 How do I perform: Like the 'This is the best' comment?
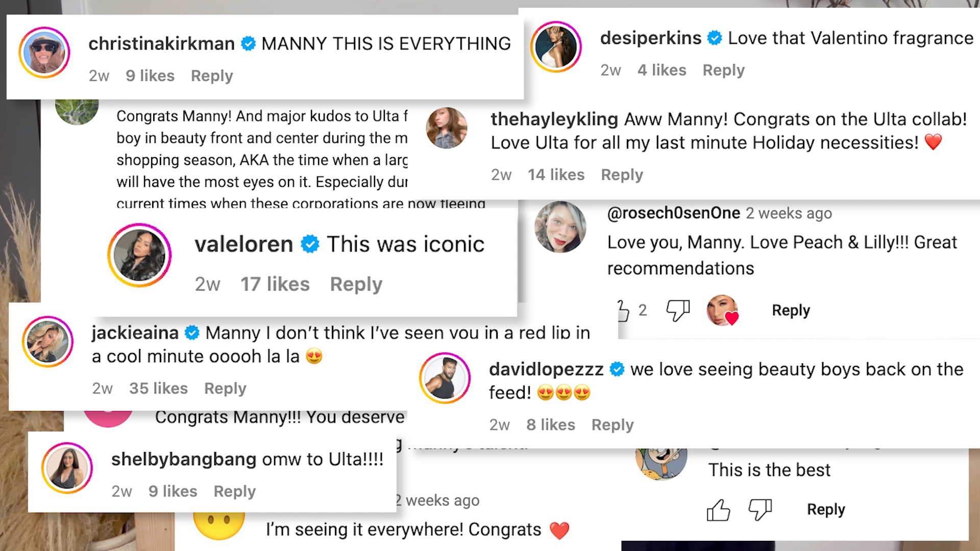[x=718, y=510]
